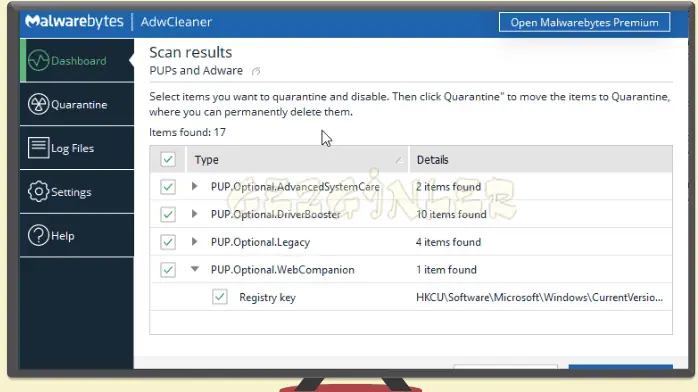Click the '2 items found' cell
This screenshot has height=392, width=698.
tap(448, 187)
